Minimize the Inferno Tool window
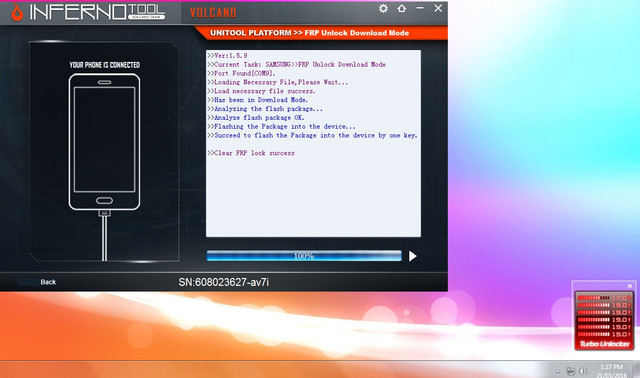Image resolution: width=640 pixels, height=378 pixels. (x=420, y=8)
